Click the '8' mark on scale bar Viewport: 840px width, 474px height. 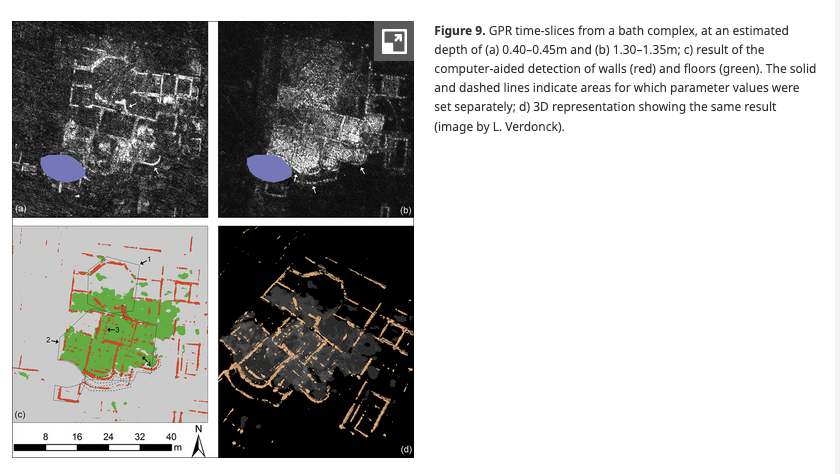coord(45,436)
